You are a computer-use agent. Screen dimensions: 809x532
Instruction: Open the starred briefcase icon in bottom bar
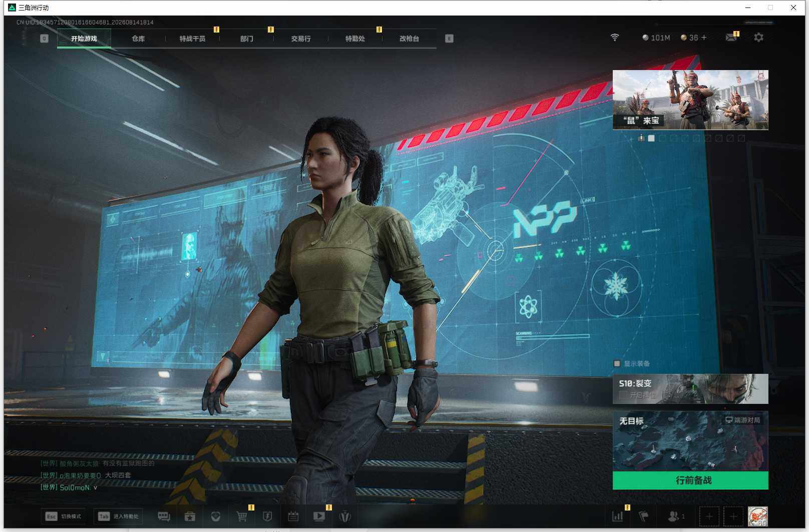[x=190, y=516]
